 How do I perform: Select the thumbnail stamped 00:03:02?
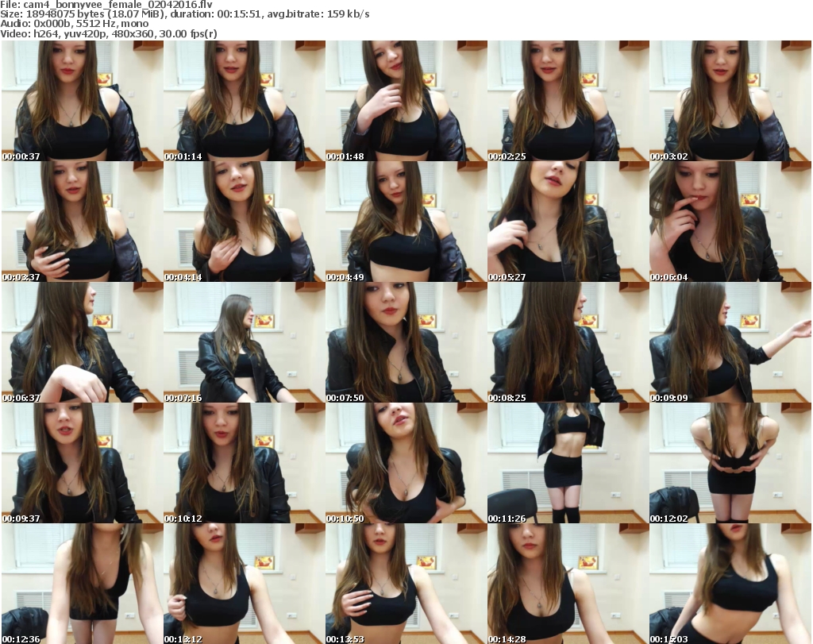(x=730, y=101)
